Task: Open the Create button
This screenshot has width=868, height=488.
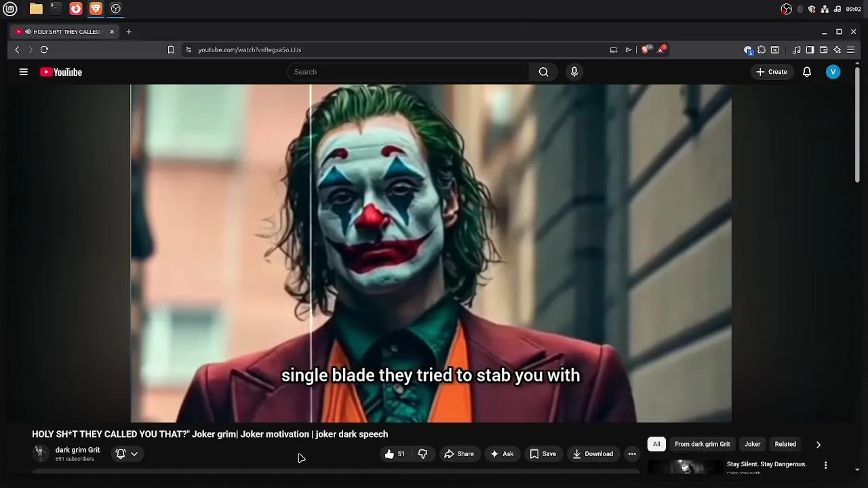Action: pos(772,72)
